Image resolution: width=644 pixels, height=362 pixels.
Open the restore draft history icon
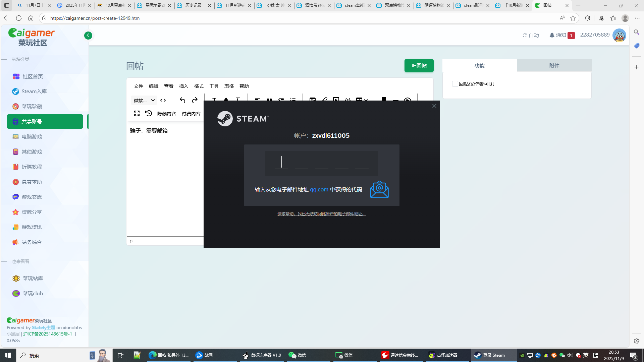[149, 113]
